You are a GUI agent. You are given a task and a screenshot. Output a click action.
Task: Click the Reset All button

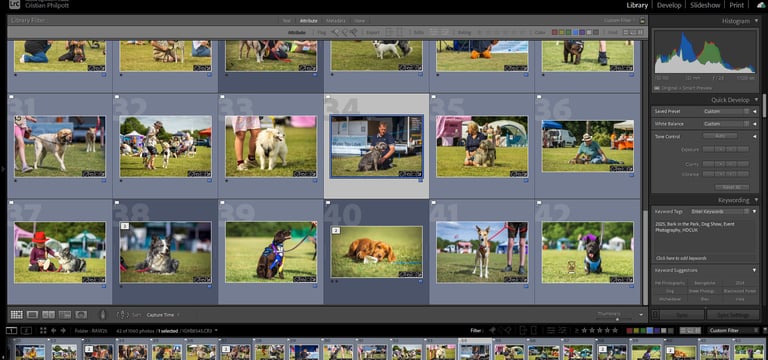(732, 187)
